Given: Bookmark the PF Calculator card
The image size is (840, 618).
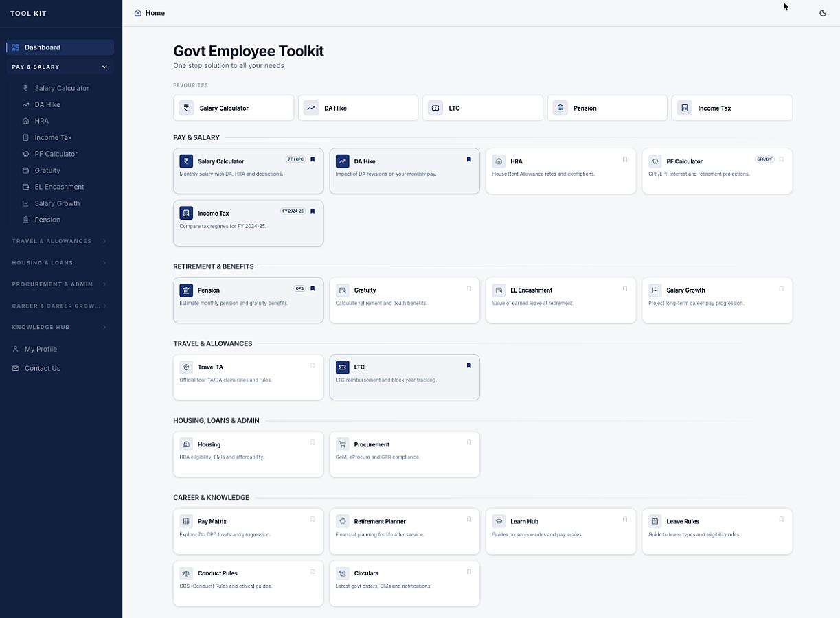Looking at the screenshot, I should pos(782,159).
